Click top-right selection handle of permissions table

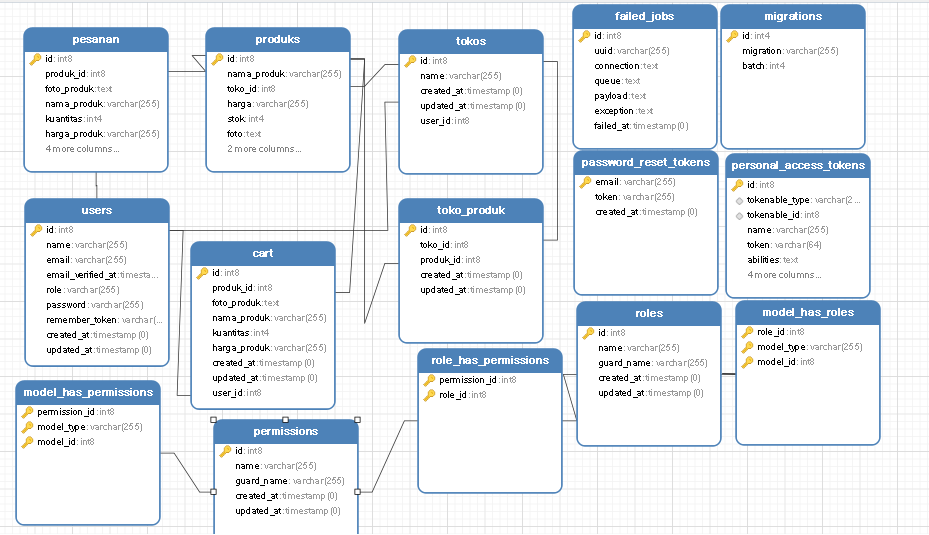(x=357, y=419)
